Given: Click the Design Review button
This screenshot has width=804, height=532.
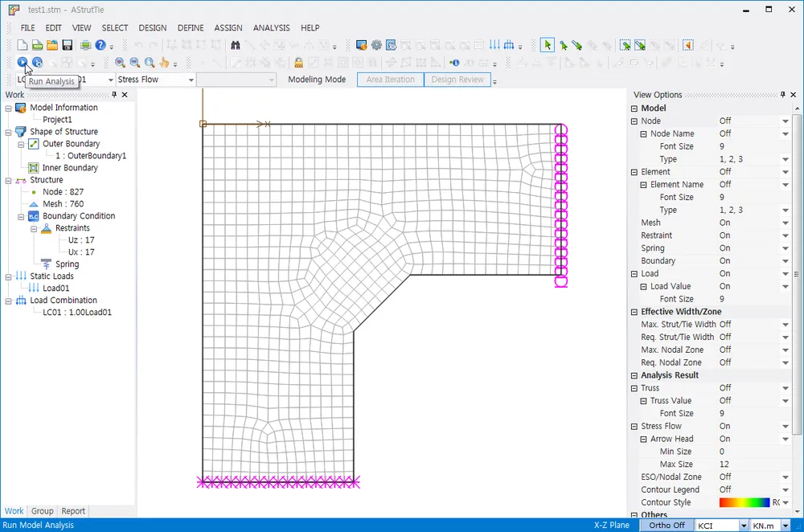Looking at the screenshot, I should click(457, 80).
